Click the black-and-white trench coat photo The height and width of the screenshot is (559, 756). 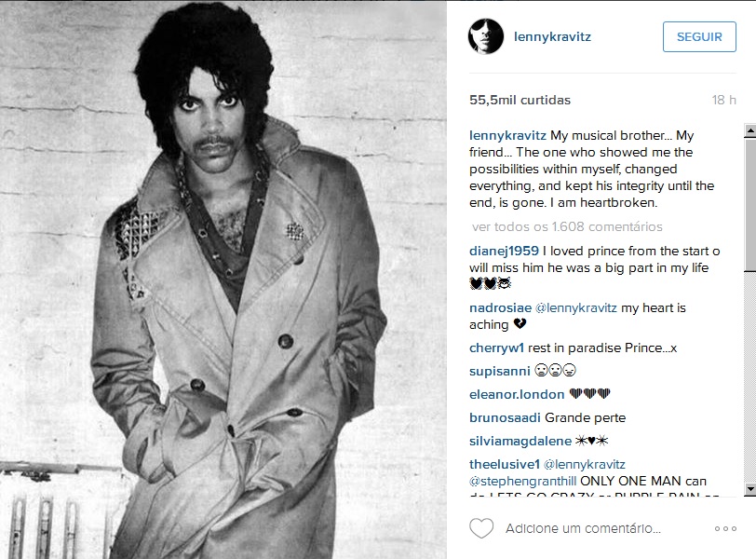[223, 279]
